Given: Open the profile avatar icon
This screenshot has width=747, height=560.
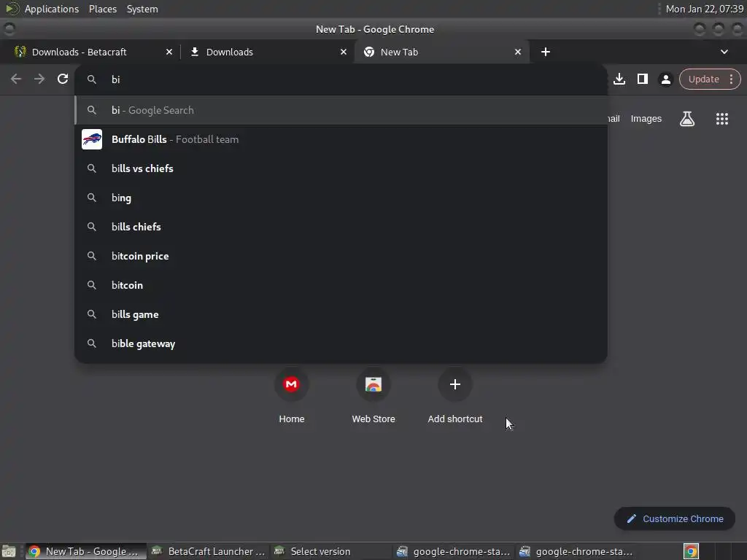Looking at the screenshot, I should 666,79.
